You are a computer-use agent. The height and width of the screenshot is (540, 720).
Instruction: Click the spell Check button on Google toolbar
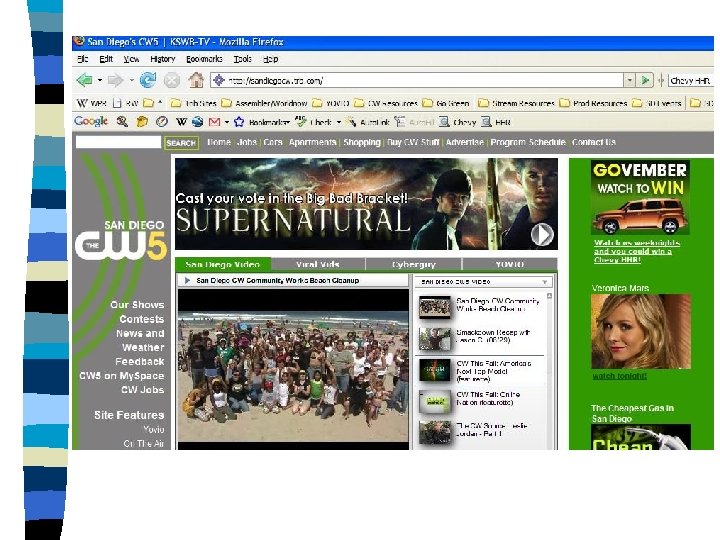(314, 122)
